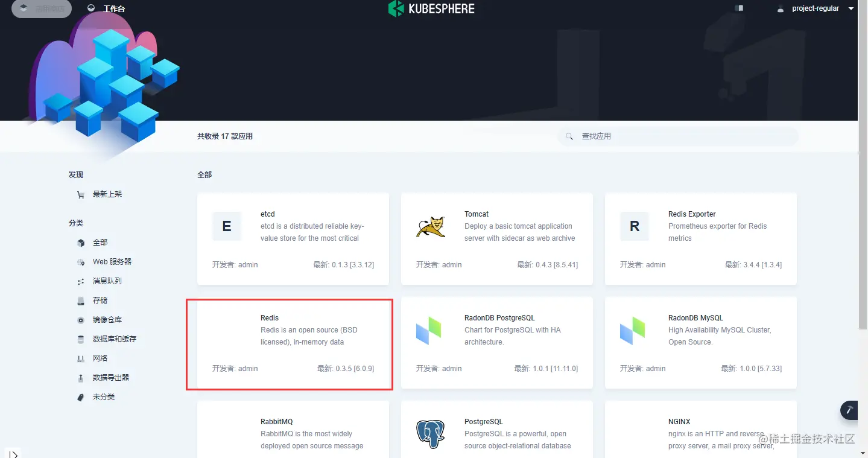Click the share-nodes icon beside 消息队列
Viewport: 868px width, 458px height.
pos(81,281)
